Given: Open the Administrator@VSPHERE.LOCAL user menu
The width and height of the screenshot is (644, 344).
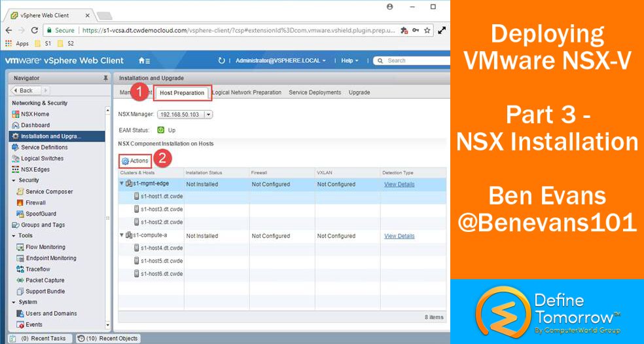Looking at the screenshot, I should point(281,60).
